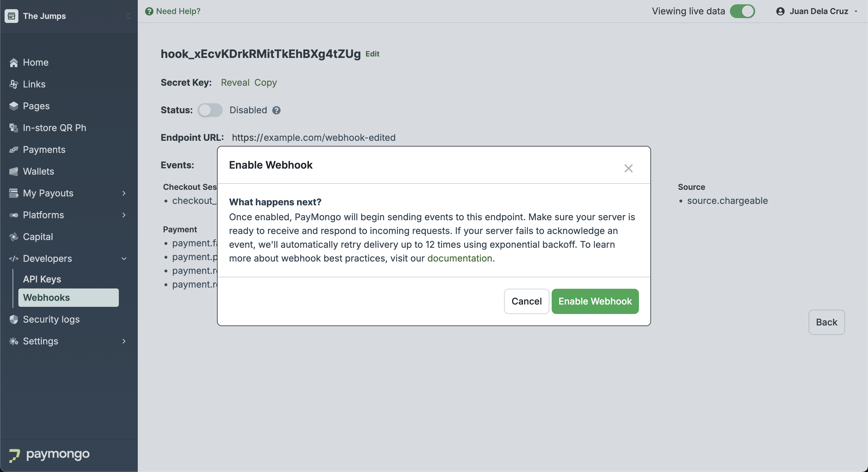Click the Wallets icon in the sidebar
Viewport: 868px width, 472px height.
pos(13,171)
